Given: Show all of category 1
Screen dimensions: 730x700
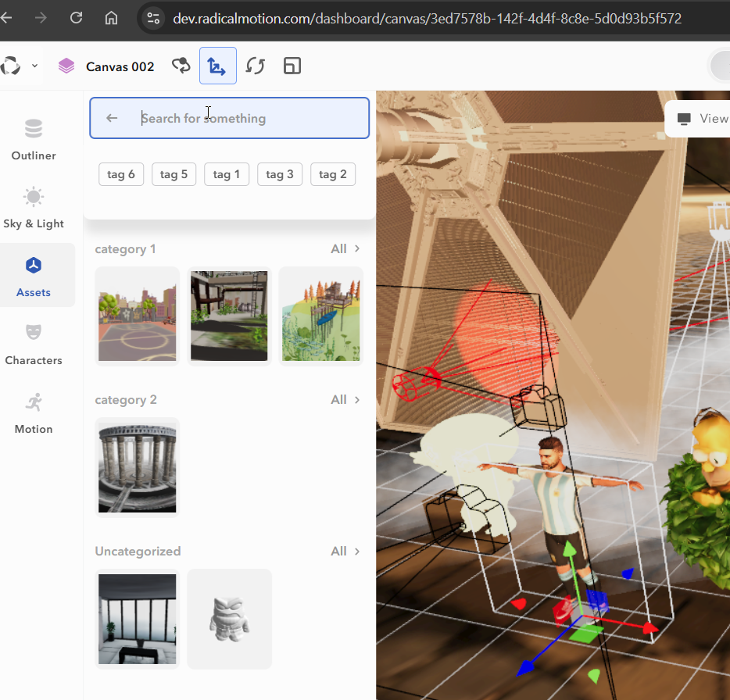Looking at the screenshot, I should click(x=345, y=248).
